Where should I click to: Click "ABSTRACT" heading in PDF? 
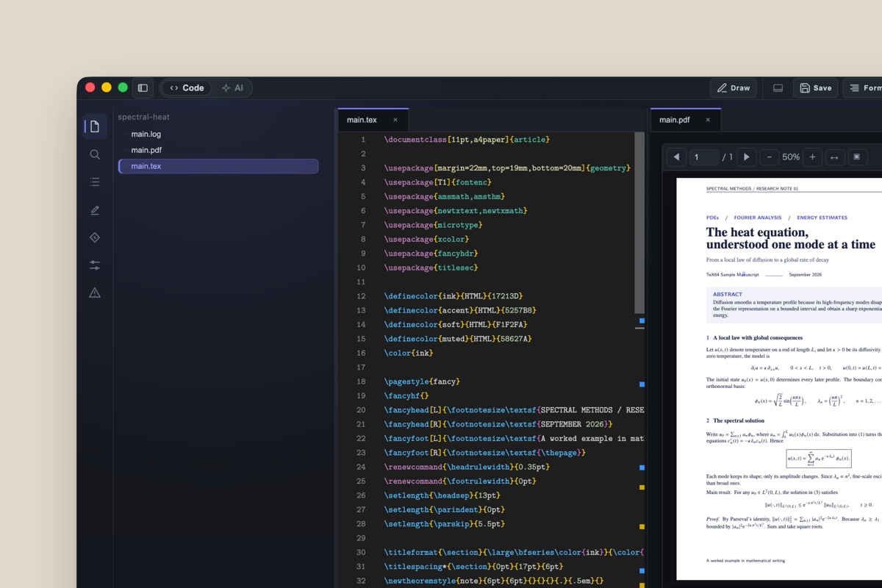point(728,294)
